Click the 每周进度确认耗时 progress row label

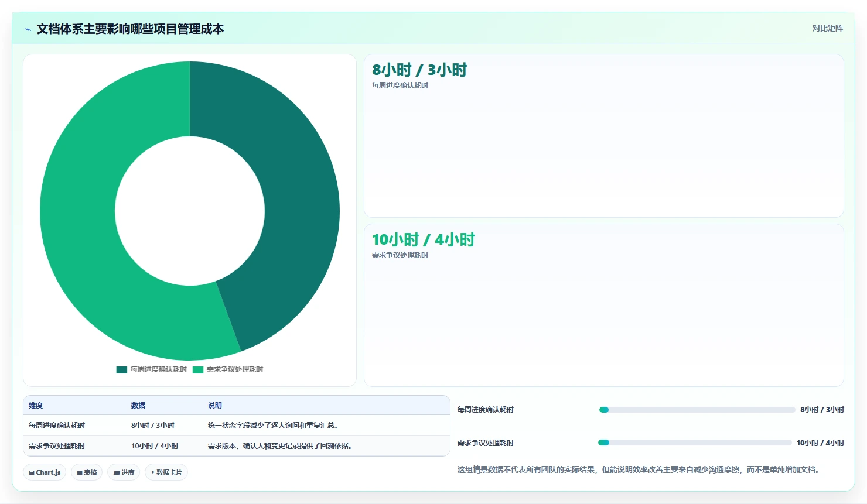pyautogui.click(x=486, y=410)
